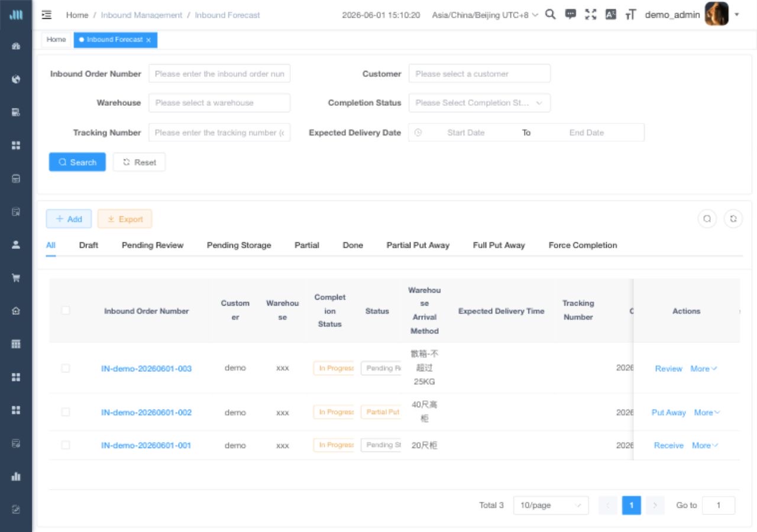The height and width of the screenshot is (532, 757).
Task: Open the header search magnifier icon
Action: (550, 15)
